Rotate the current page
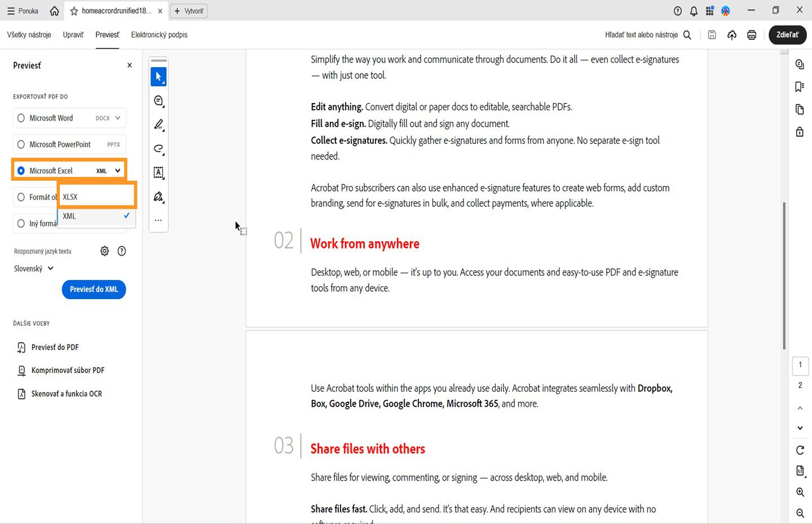This screenshot has height=524, width=812. point(800,450)
